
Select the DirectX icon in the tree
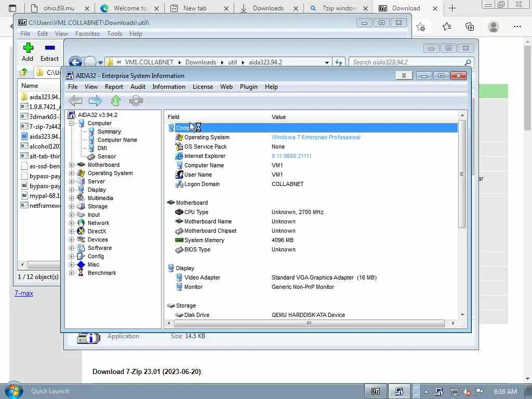click(81, 231)
